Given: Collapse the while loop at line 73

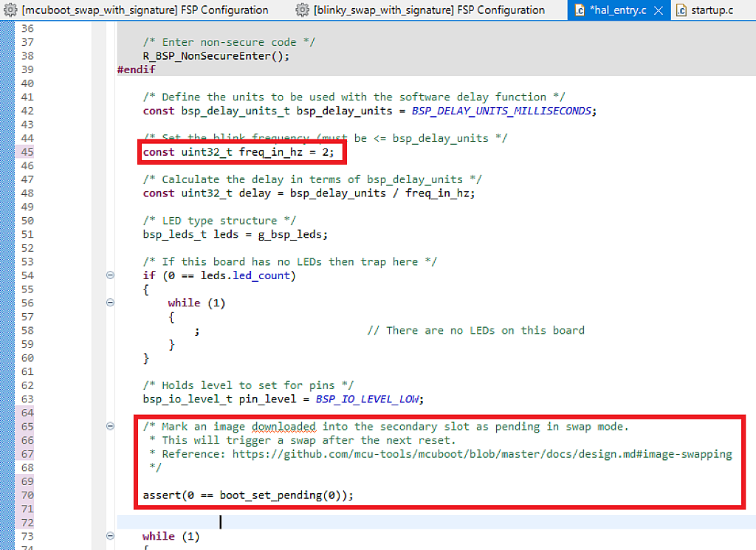Looking at the screenshot, I should (x=109, y=536).
